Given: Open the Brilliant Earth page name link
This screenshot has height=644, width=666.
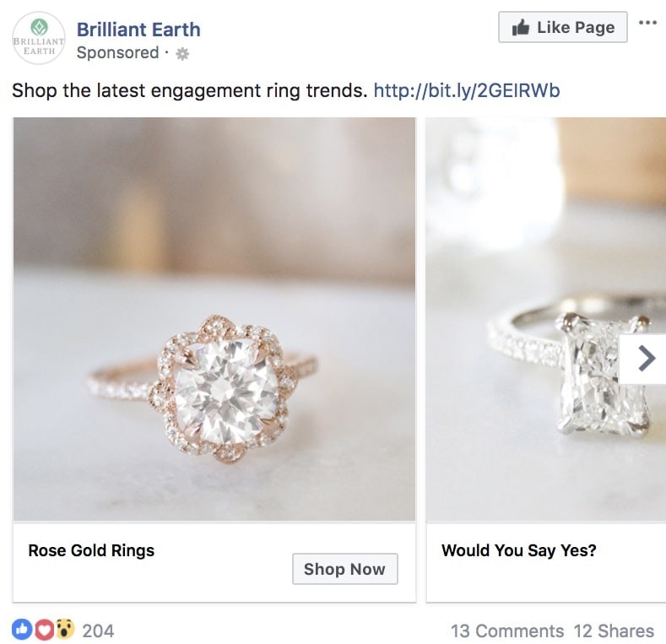Looking at the screenshot, I should click(x=138, y=30).
